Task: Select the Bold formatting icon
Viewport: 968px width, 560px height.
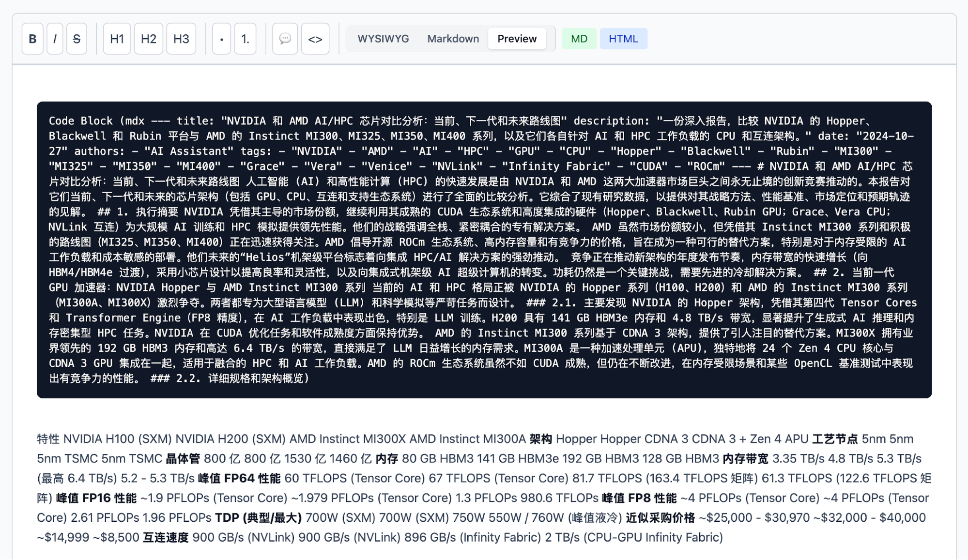Action: pyautogui.click(x=31, y=39)
